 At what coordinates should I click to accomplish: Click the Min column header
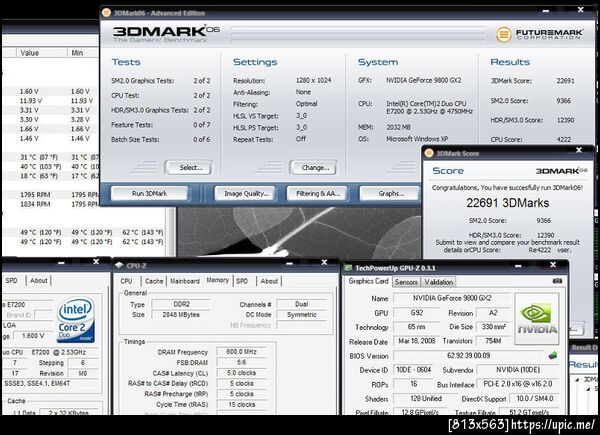point(83,53)
